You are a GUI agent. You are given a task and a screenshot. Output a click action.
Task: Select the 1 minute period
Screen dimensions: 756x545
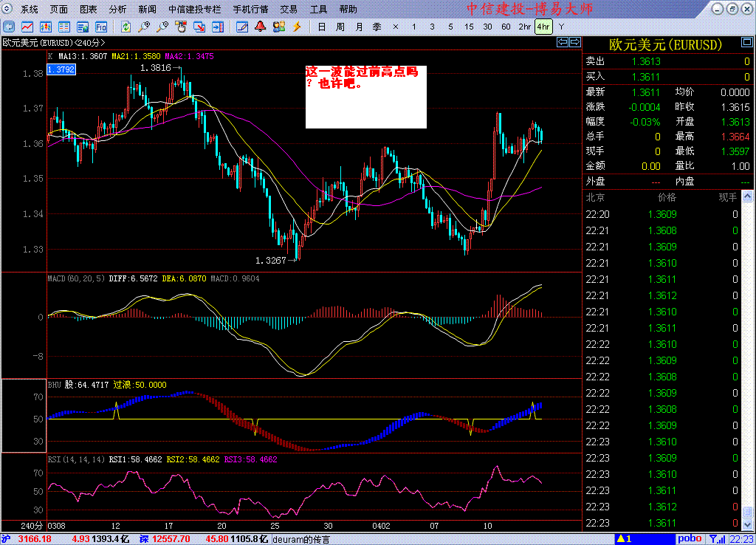[413, 27]
